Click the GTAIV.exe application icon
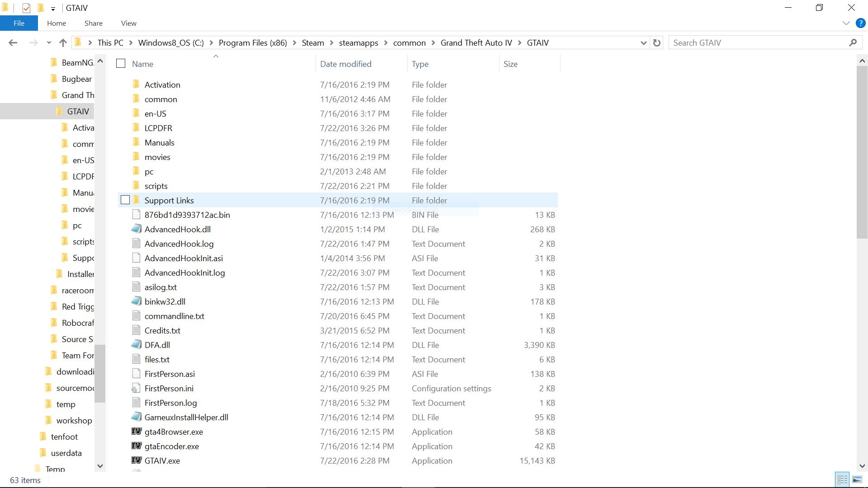This screenshot has width=868, height=488. 136,460
